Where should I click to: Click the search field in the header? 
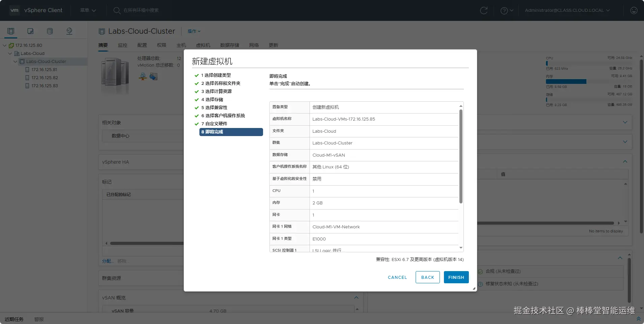pos(141,10)
